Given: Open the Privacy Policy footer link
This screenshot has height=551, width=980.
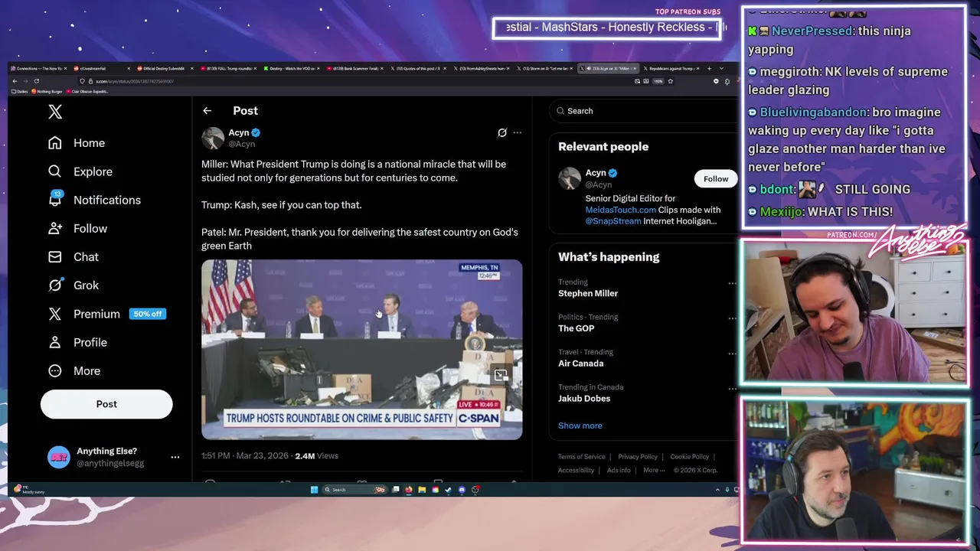Looking at the screenshot, I should click(x=638, y=457).
